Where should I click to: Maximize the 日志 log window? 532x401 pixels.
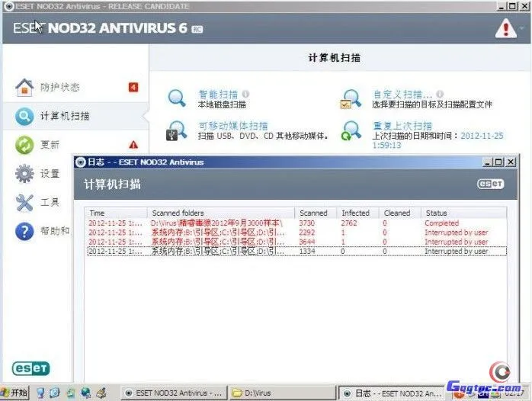point(498,162)
